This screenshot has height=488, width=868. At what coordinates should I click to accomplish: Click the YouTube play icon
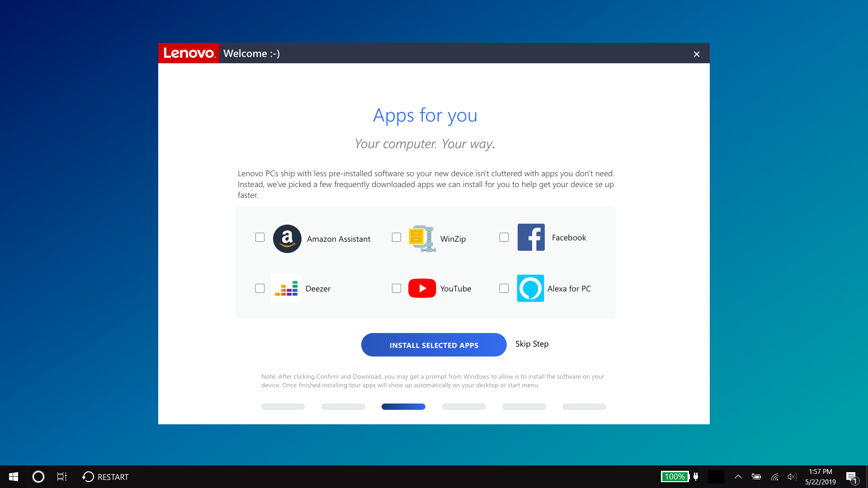click(422, 288)
